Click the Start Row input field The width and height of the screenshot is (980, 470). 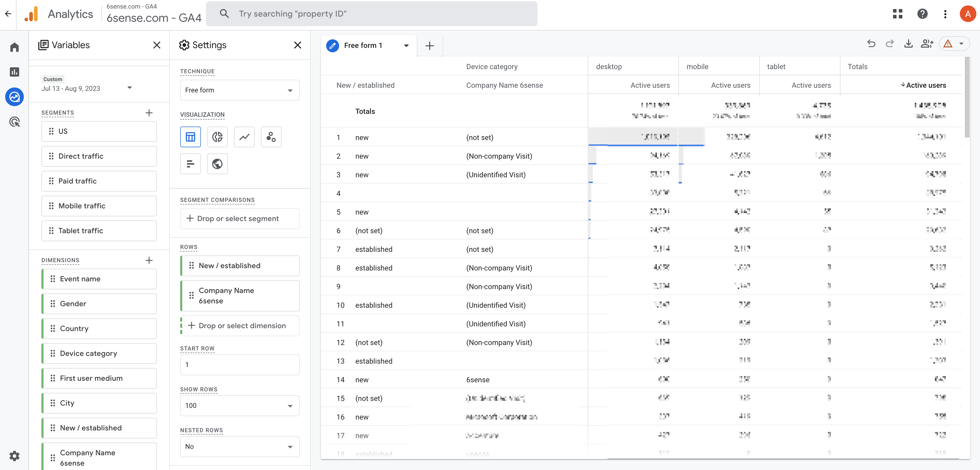tap(240, 365)
